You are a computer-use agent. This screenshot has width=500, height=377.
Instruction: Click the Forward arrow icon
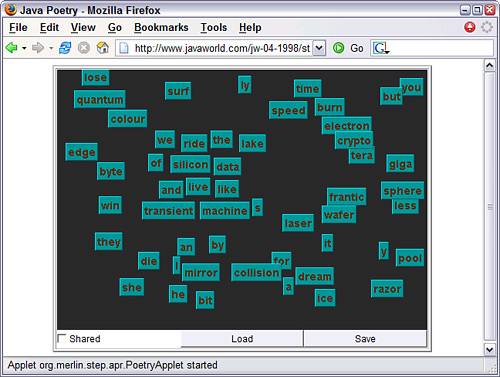pyautogui.click(x=38, y=48)
